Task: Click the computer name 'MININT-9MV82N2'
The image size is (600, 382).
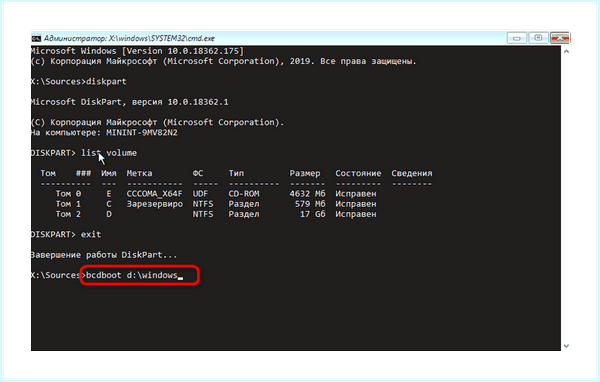Action: point(142,132)
